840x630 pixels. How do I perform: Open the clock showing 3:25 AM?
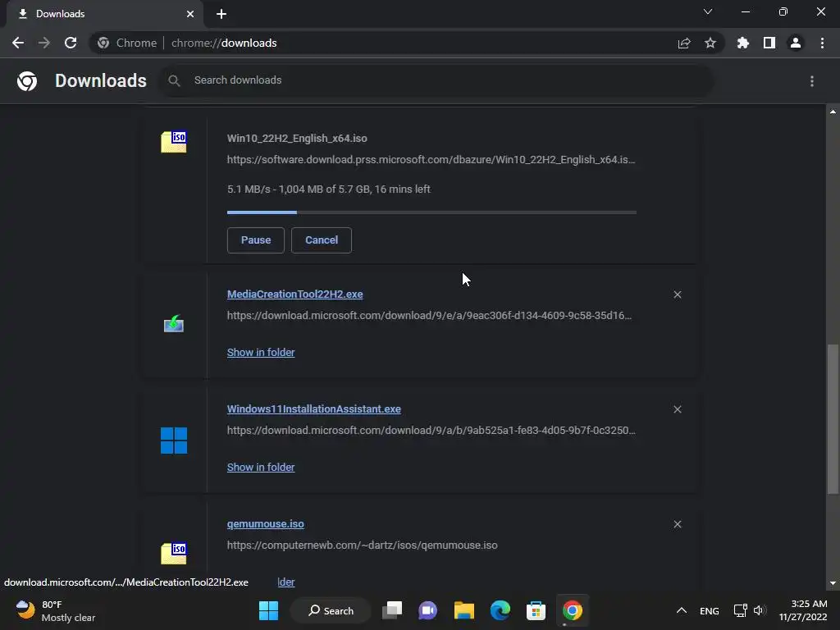[802, 610]
